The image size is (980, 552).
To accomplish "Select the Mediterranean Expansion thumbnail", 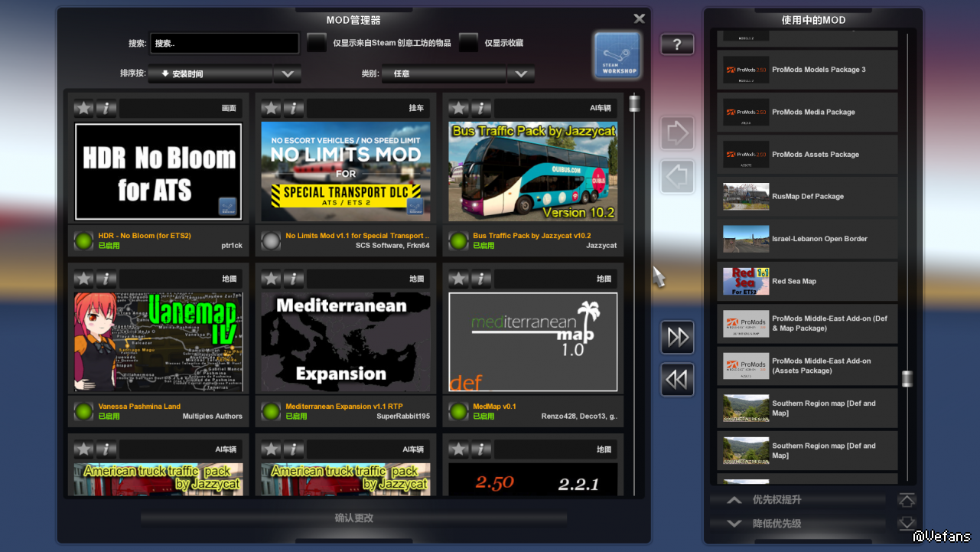I will tap(346, 342).
